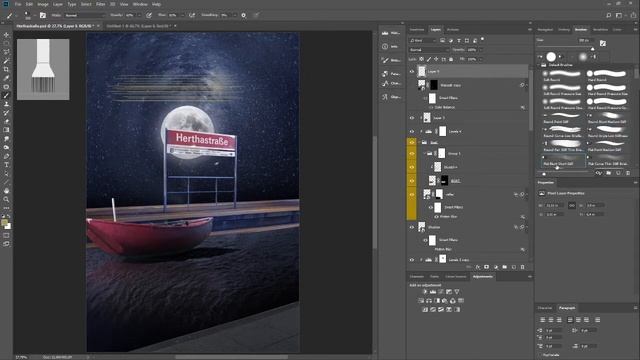Open the layer Kind filter dropdown
This screenshot has width=640, height=360.
423,40
